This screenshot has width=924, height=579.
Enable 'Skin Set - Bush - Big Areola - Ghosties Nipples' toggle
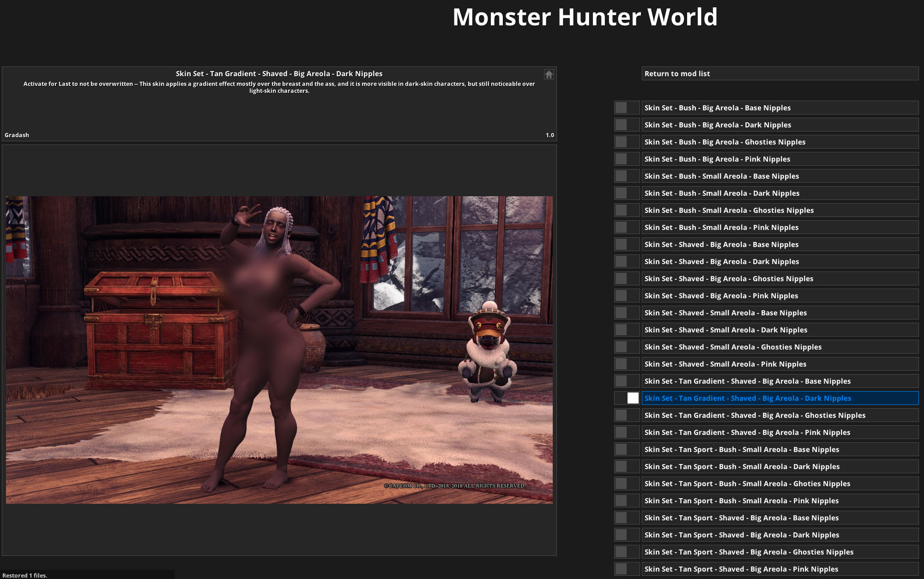[x=627, y=142]
